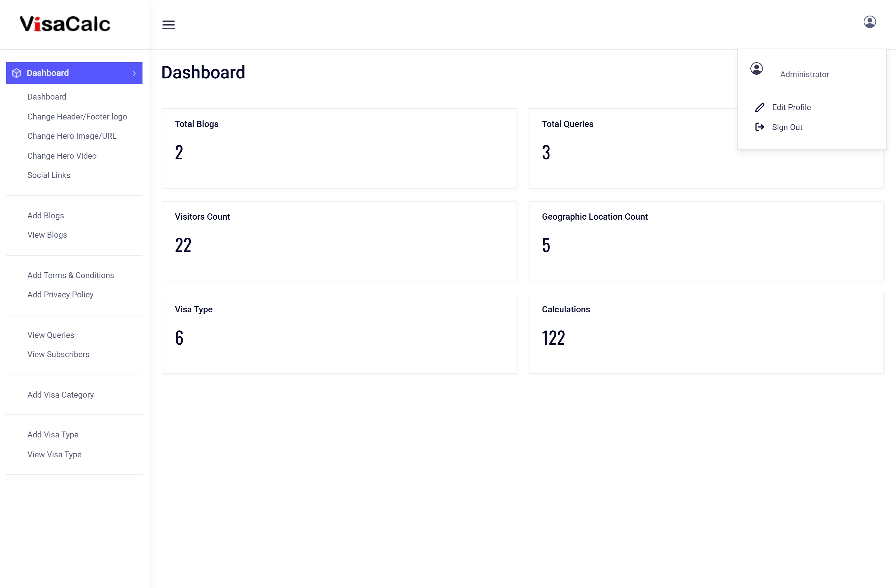Navigate to Social Links
The image size is (896, 588).
click(x=49, y=175)
